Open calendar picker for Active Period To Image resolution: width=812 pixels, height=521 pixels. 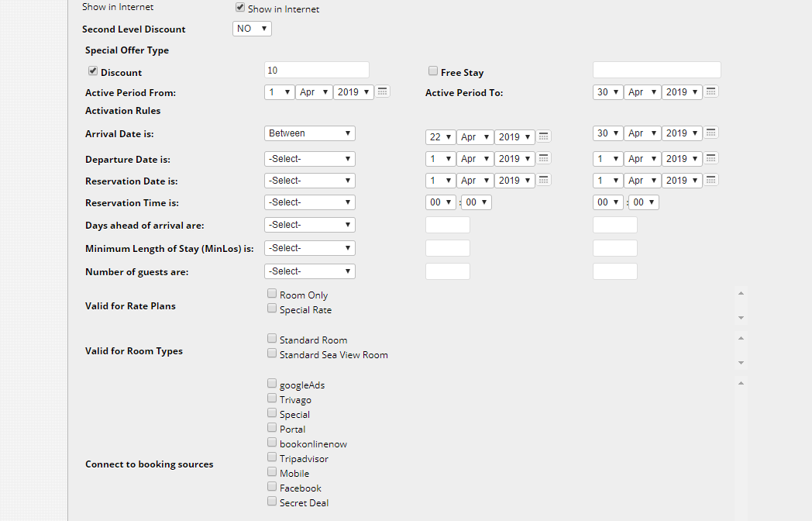pyautogui.click(x=710, y=91)
